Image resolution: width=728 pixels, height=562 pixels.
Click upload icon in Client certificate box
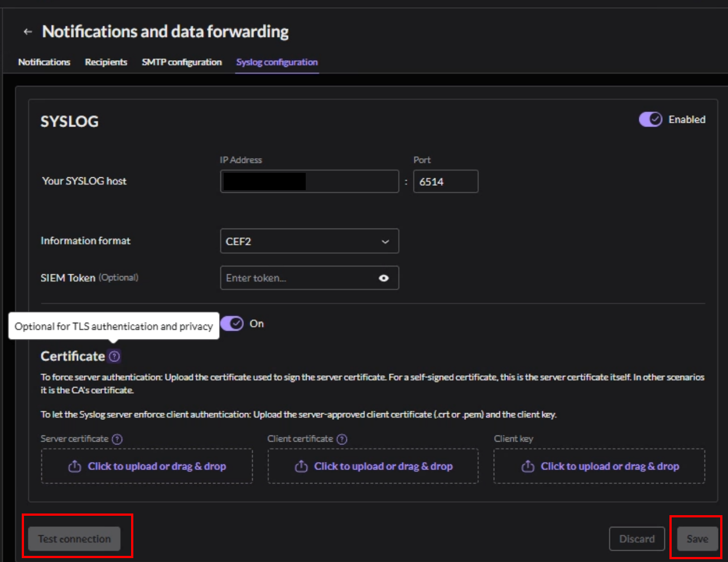(301, 466)
